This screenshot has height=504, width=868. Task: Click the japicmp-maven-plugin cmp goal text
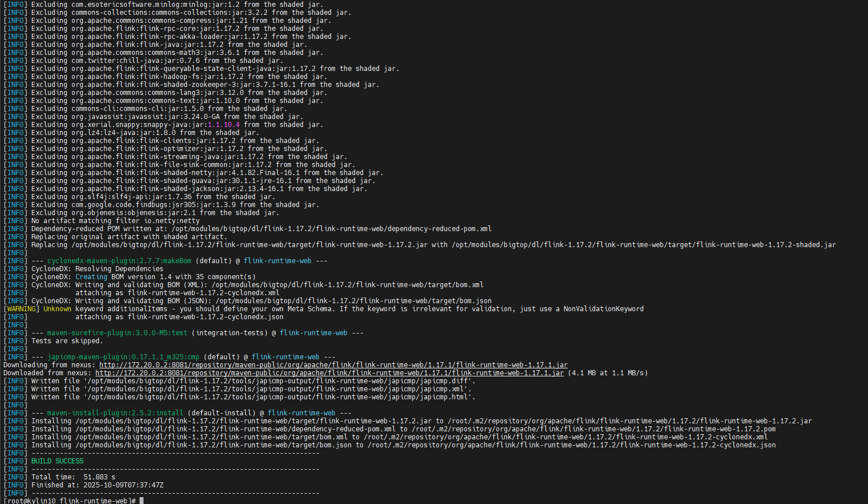(x=123, y=357)
